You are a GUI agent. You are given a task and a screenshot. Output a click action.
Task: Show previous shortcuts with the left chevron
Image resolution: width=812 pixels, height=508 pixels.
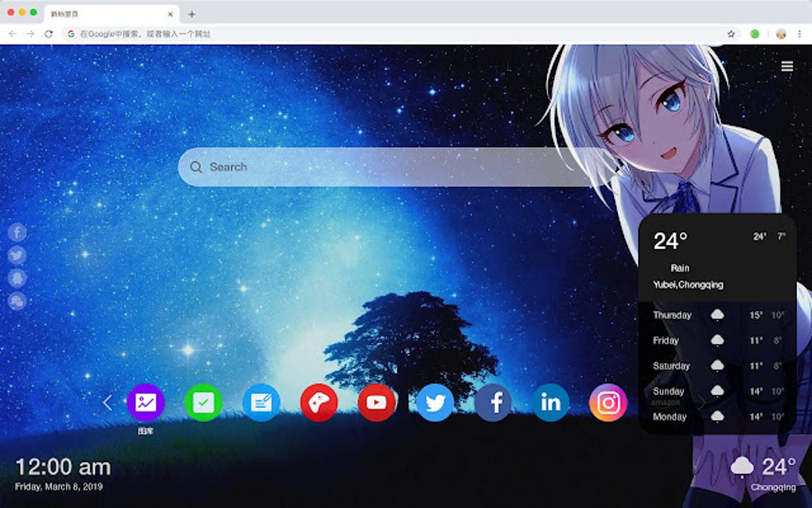pyautogui.click(x=107, y=402)
